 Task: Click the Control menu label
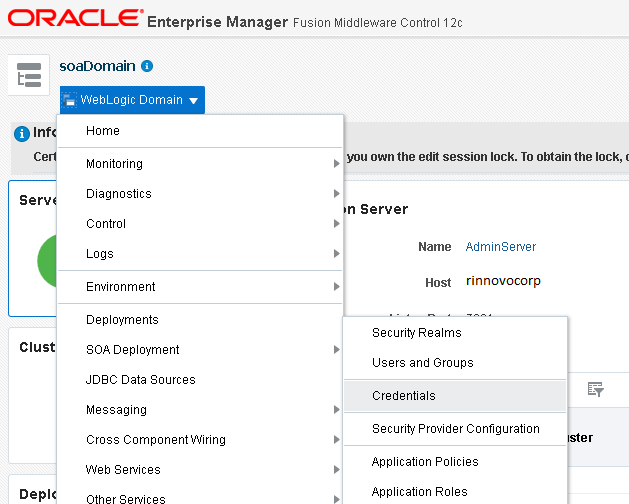point(106,224)
